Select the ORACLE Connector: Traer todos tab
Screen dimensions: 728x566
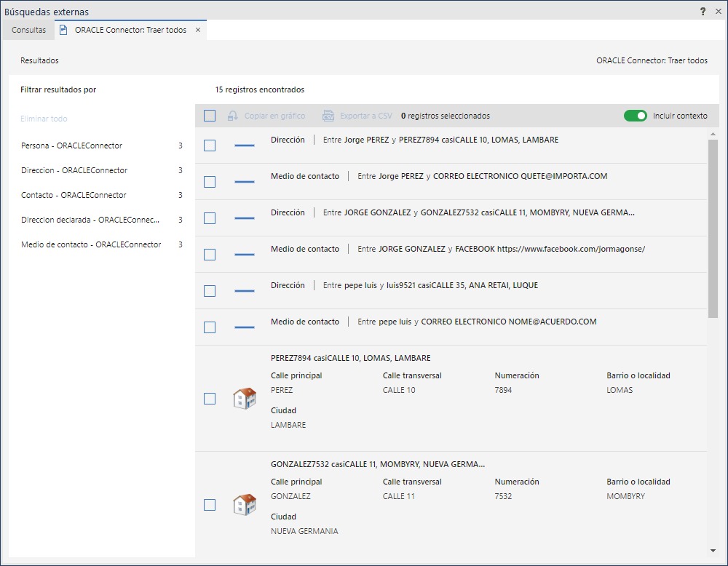(130, 31)
